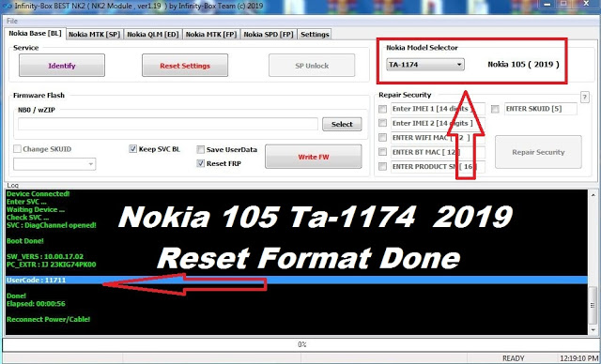Viewport: 601px width, 364px height.
Task: Open the File menu
Action: click(12, 21)
